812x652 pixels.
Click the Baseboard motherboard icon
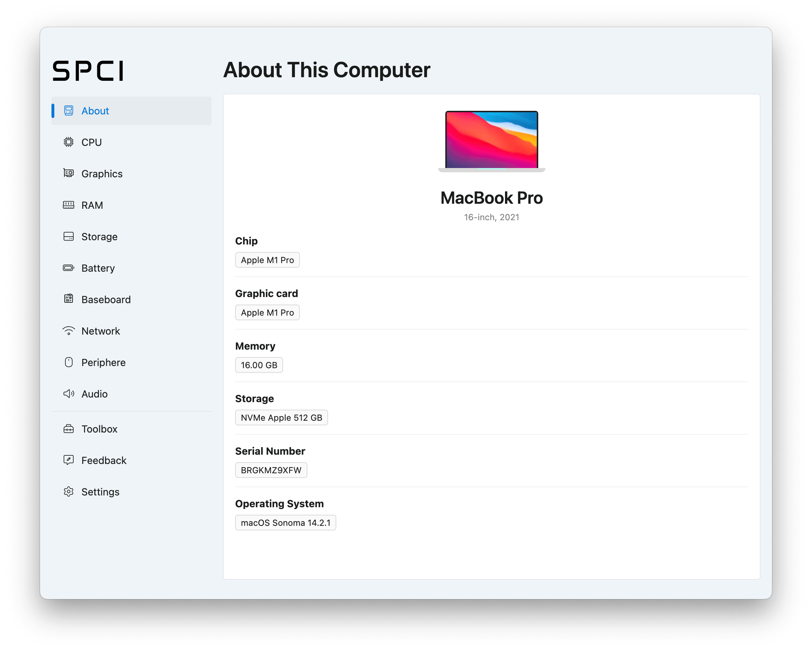point(69,299)
